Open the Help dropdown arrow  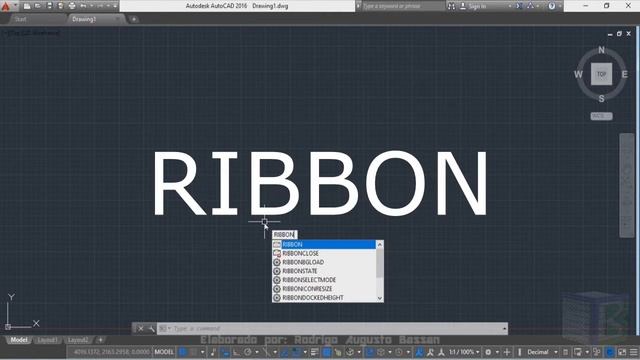560,6
